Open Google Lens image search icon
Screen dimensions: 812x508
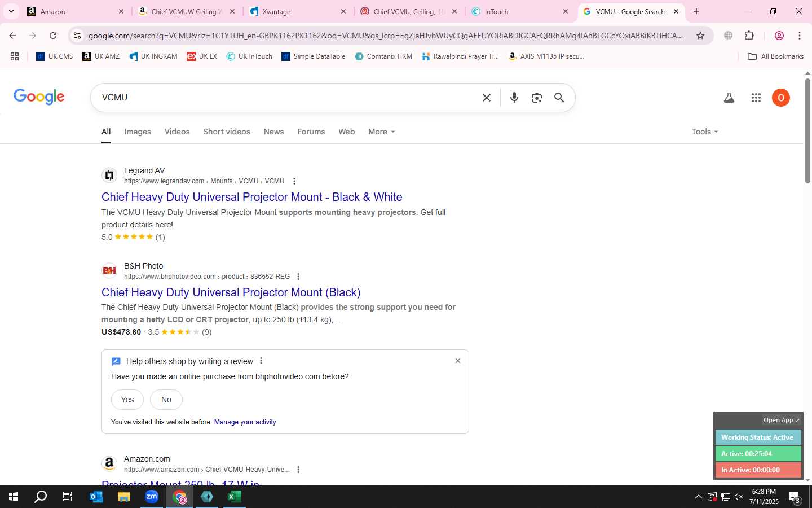[x=537, y=98]
